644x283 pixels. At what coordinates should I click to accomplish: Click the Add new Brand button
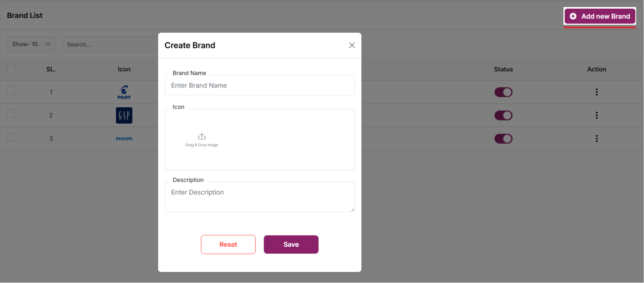pos(600,16)
